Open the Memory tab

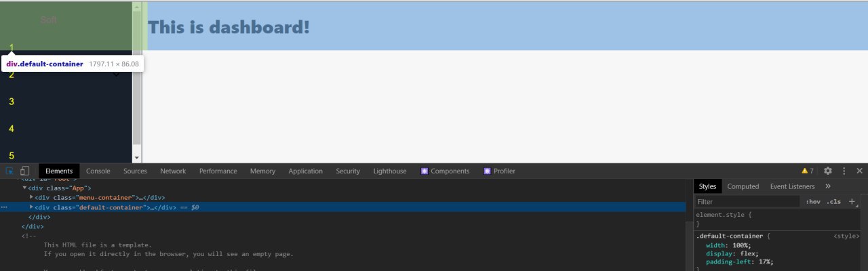[262, 171]
